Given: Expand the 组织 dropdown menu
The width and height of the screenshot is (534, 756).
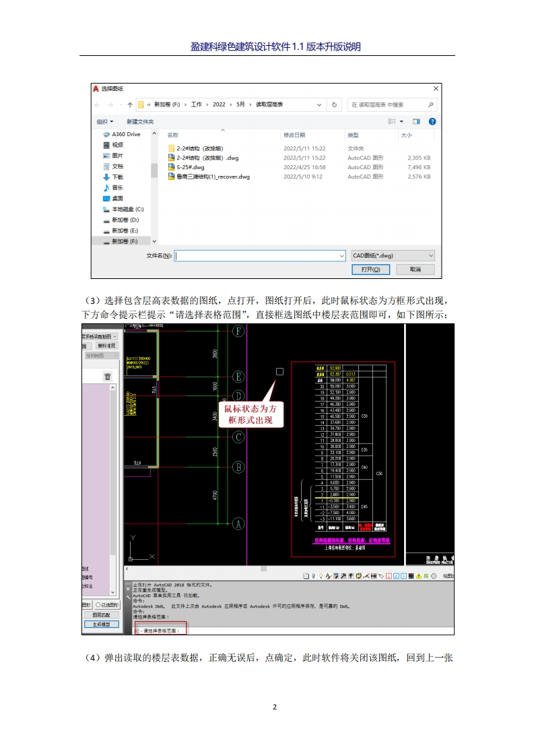Looking at the screenshot, I should pos(104,121).
